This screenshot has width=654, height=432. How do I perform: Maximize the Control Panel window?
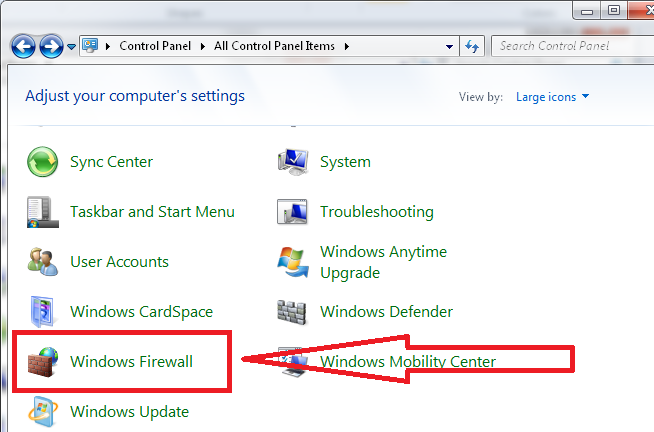[614, 10]
